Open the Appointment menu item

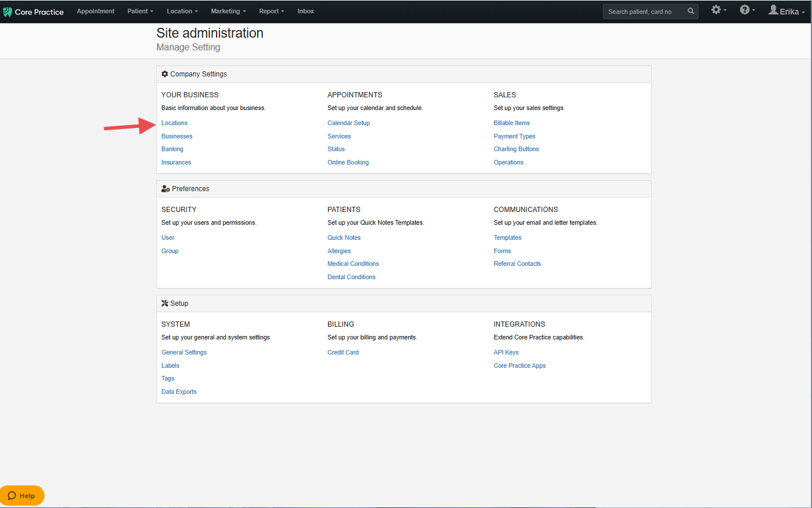(96, 11)
